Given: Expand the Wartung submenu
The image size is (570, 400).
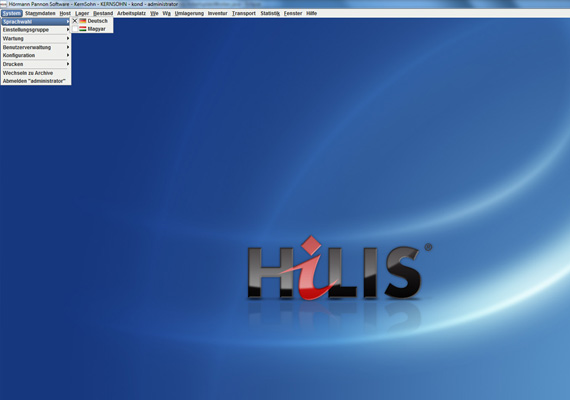Looking at the screenshot, I should pyautogui.click(x=36, y=39).
